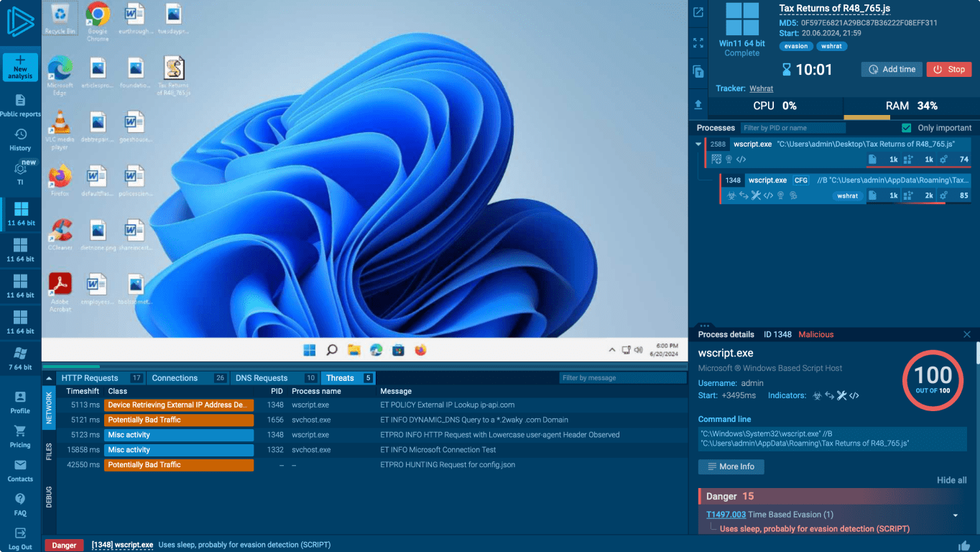
Task: Collapse the wscript.exe 2588 process tree
Action: (x=698, y=144)
